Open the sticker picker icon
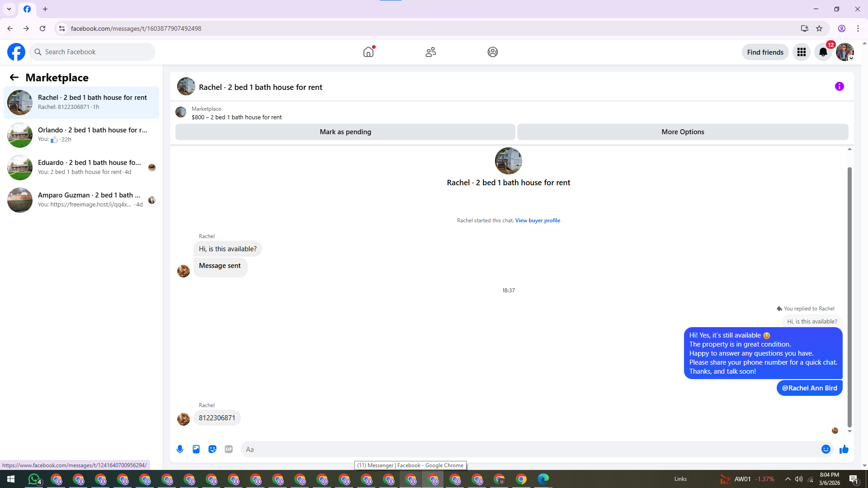The height and width of the screenshot is (488, 868). pyautogui.click(x=212, y=449)
